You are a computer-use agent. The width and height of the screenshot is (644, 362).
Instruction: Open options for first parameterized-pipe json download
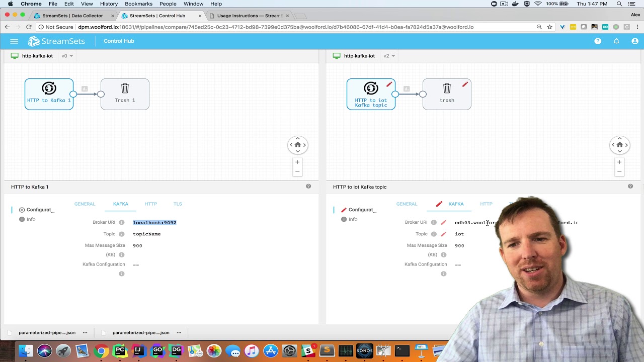click(x=85, y=332)
